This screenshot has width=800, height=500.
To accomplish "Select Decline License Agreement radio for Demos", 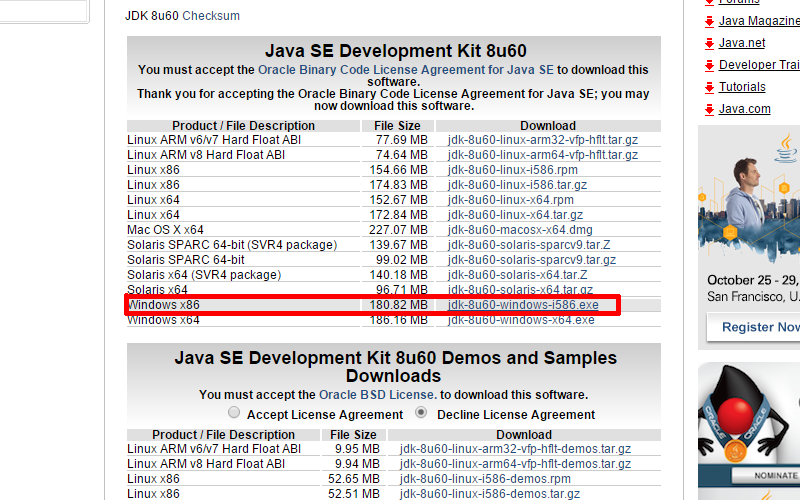I will [421, 412].
